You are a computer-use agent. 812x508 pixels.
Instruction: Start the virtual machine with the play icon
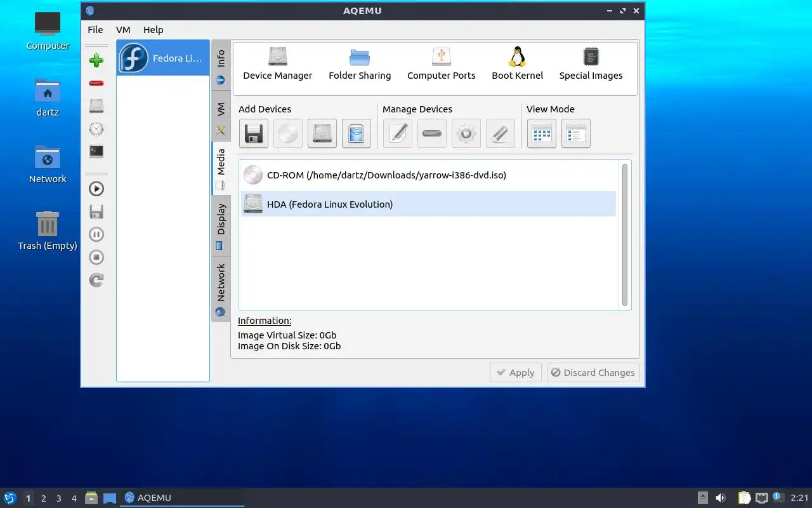[x=96, y=189]
